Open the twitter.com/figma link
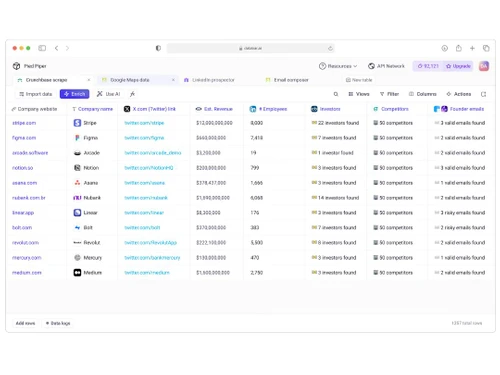 click(x=144, y=138)
